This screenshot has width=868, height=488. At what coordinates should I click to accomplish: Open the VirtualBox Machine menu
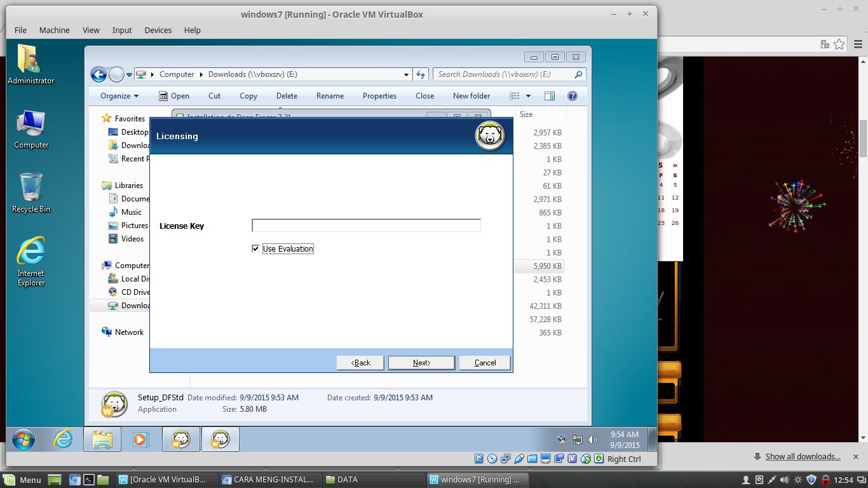pyautogui.click(x=54, y=30)
